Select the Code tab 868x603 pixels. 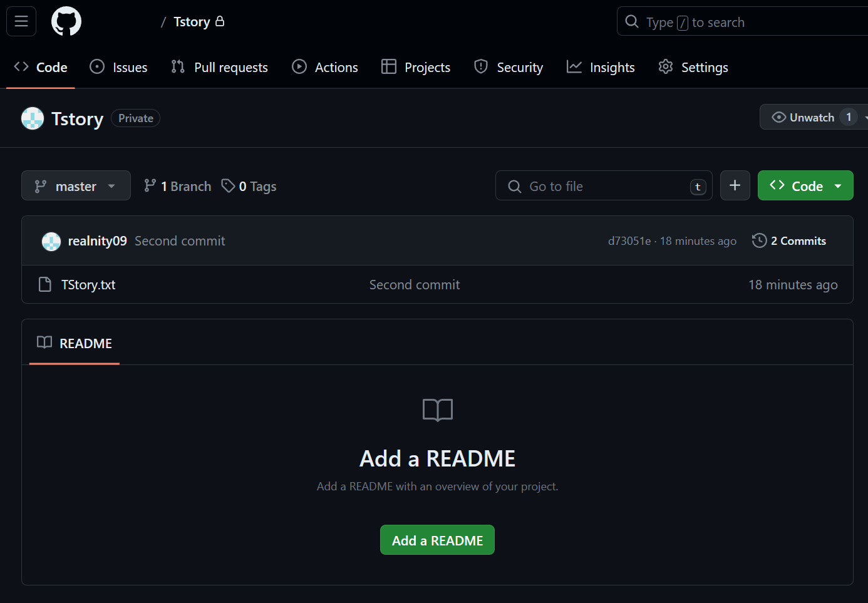(41, 67)
